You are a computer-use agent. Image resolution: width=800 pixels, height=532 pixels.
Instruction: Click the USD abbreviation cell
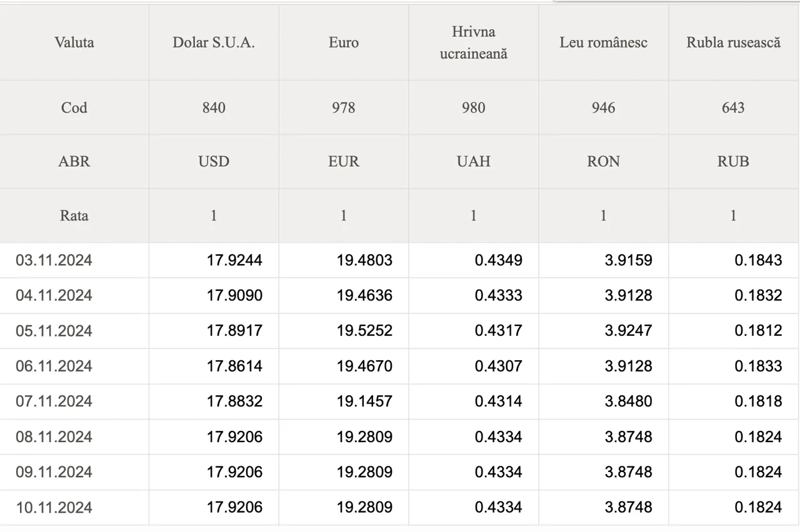tap(214, 161)
